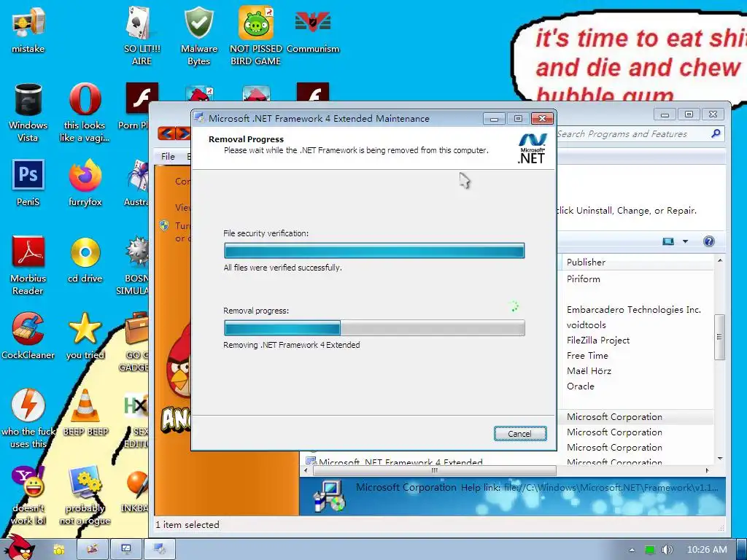747x560 pixels.
Task: Open the 'SO LIT!!! AIRE' solitaire shortcut
Action: pyautogui.click(x=142, y=36)
